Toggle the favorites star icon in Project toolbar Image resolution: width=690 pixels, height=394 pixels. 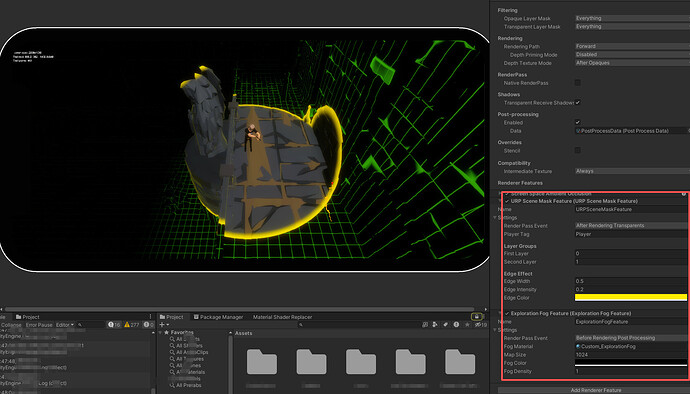467,324
